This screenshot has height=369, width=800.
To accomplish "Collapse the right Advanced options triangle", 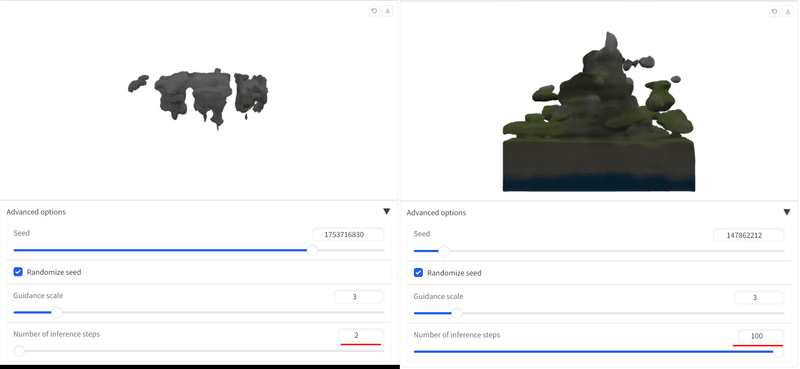I will [787, 212].
